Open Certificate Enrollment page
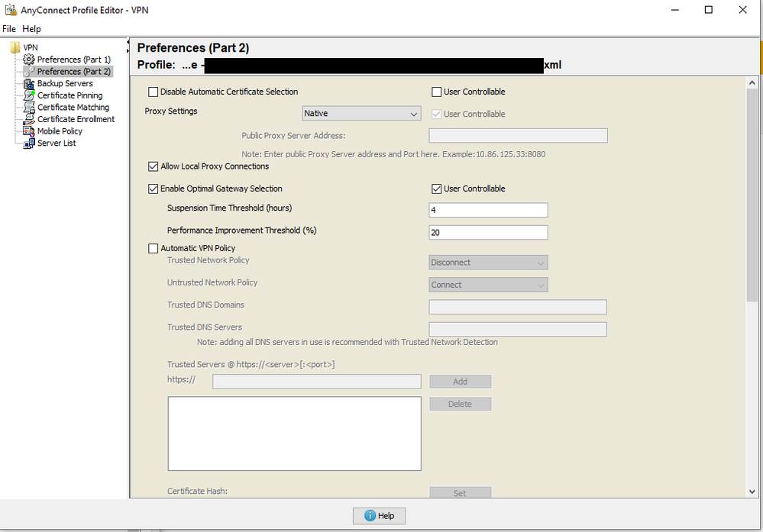This screenshot has height=532, width=763. (x=76, y=119)
